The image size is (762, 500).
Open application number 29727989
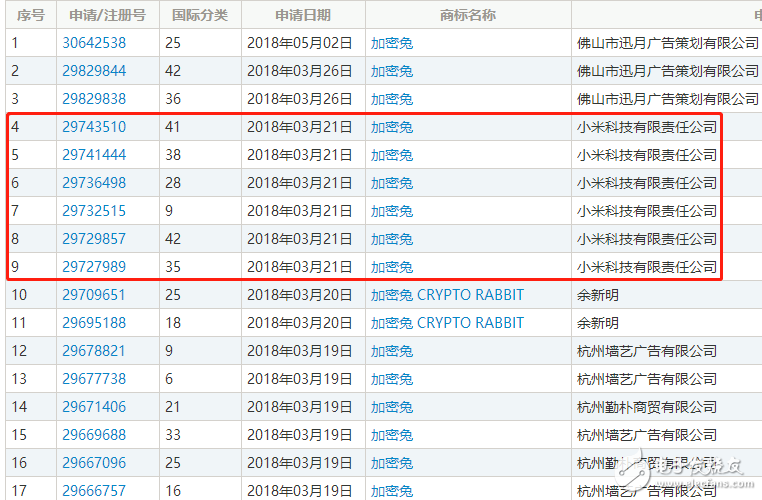[x=94, y=267]
